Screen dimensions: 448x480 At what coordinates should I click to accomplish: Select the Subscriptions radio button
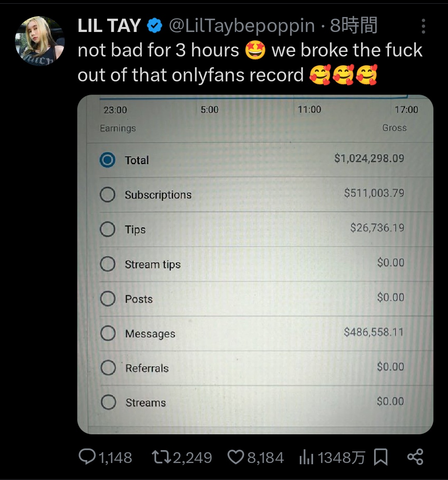pyautogui.click(x=108, y=194)
